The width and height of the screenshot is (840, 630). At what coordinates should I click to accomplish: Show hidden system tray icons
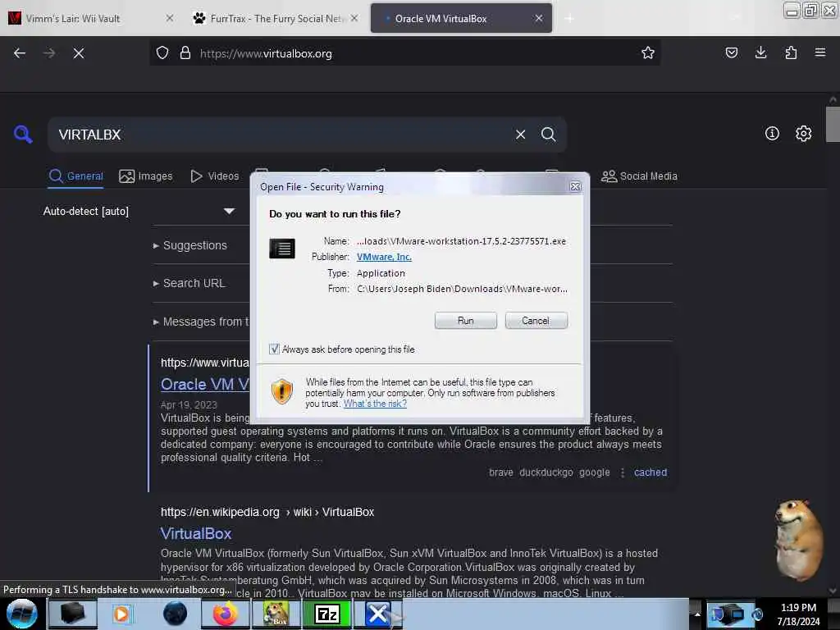pyautogui.click(x=697, y=614)
